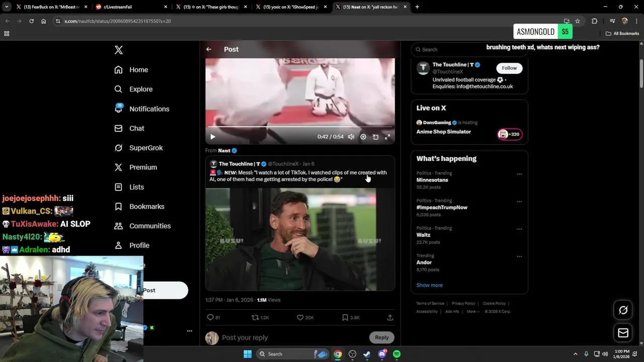This screenshot has height=362, width=644.
Task: Open more options for Waltz trend
Action: 519,229
